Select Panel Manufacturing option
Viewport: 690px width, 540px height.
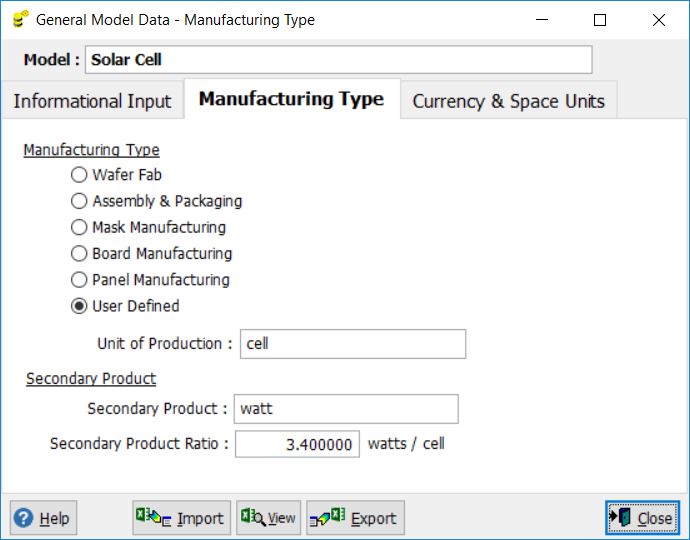click(x=79, y=280)
